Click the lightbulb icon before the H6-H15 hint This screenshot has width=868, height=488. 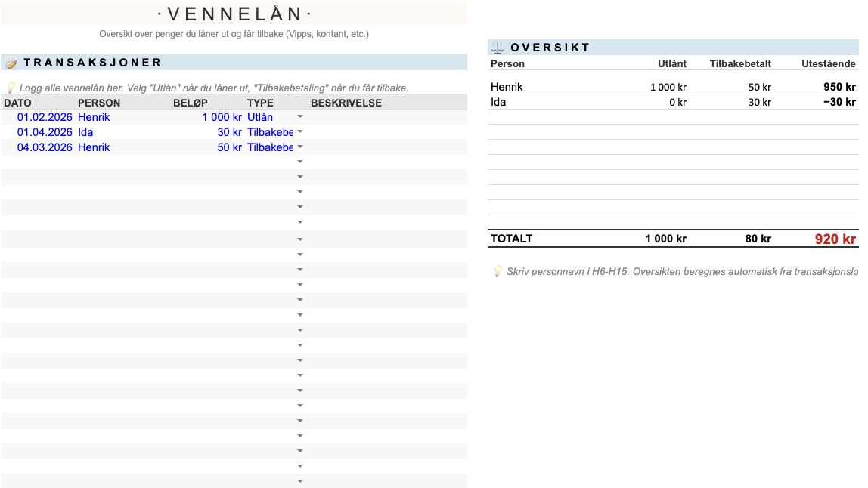pyautogui.click(x=498, y=271)
